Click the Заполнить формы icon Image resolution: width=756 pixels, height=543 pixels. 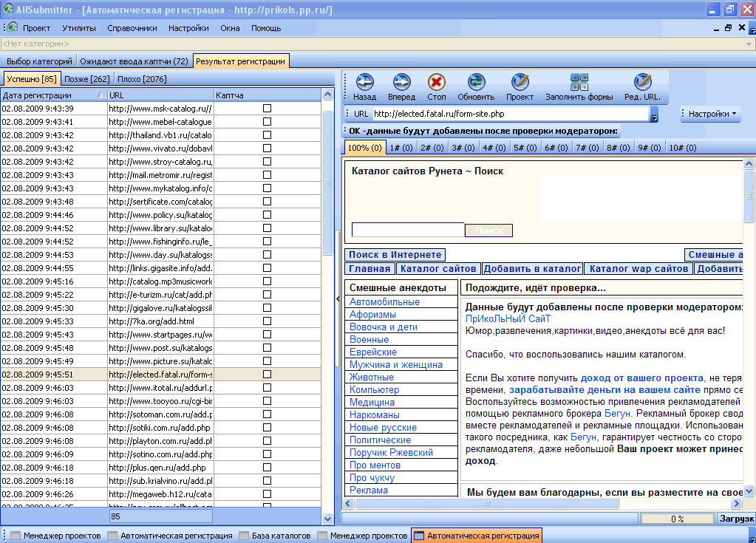click(x=579, y=82)
